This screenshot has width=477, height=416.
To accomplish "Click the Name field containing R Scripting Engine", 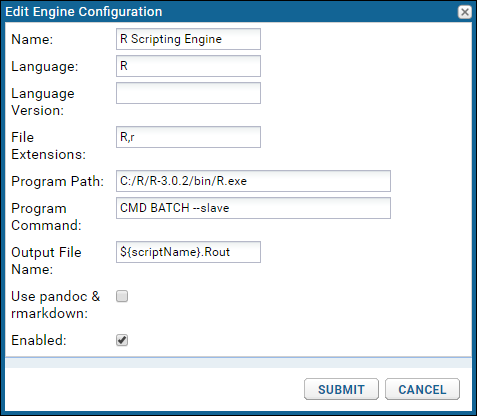I will coord(188,39).
